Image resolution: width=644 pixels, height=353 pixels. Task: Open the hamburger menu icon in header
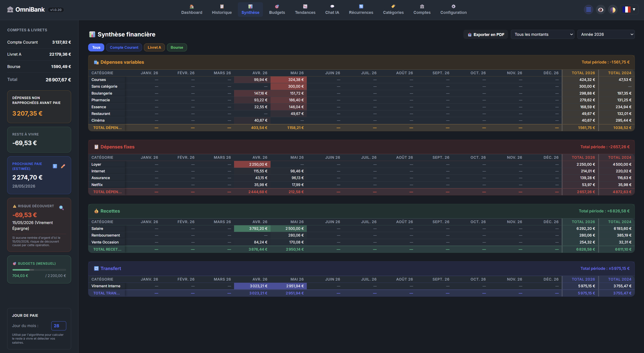pyautogui.click(x=589, y=10)
